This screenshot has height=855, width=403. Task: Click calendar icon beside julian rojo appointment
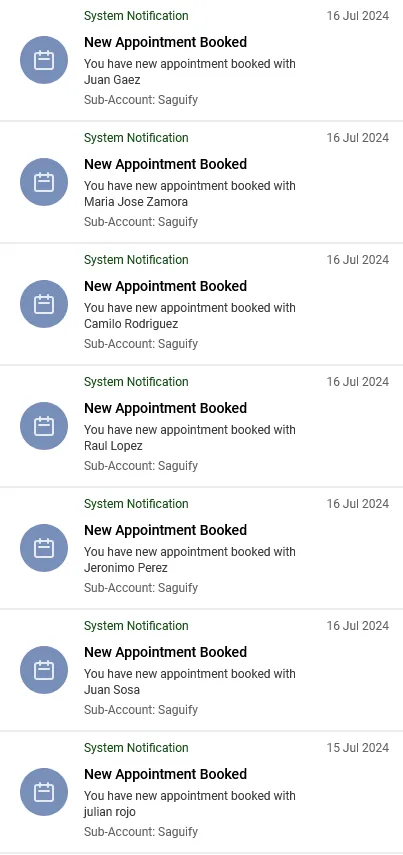[x=44, y=792]
